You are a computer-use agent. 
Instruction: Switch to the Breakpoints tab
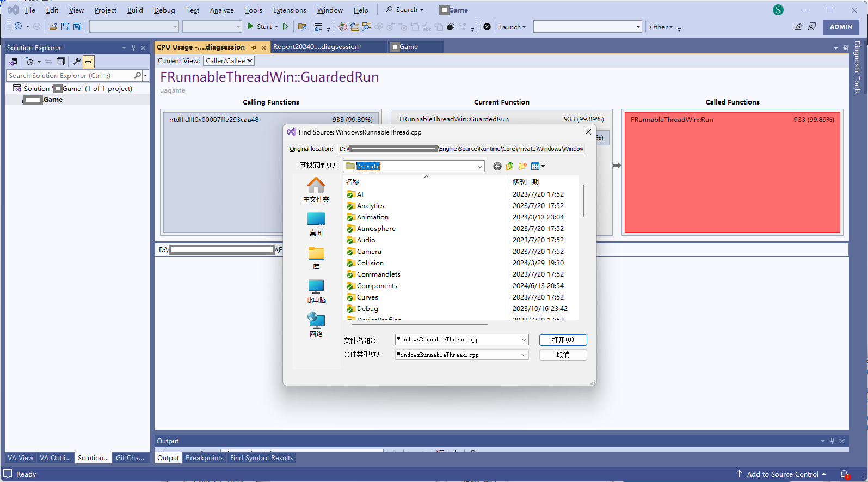tap(204, 458)
